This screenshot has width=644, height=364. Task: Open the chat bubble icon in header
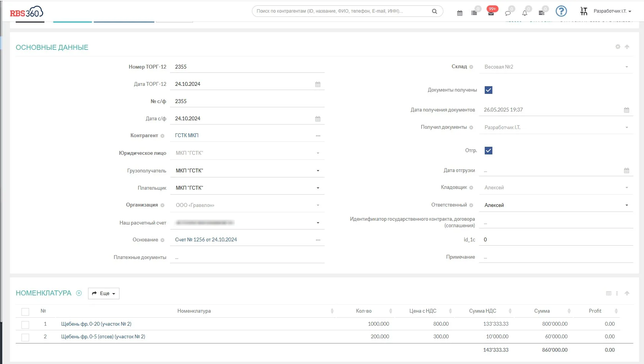coord(508,13)
